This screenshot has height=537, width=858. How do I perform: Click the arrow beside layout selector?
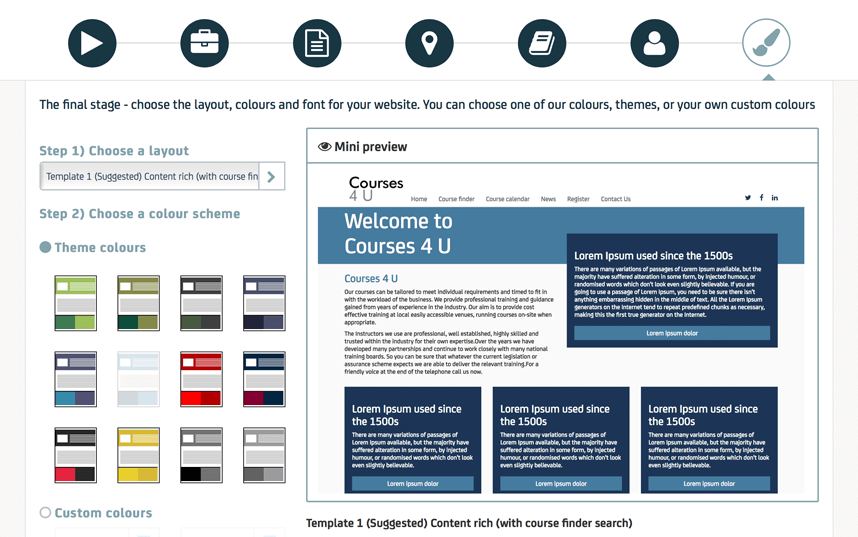(x=271, y=177)
